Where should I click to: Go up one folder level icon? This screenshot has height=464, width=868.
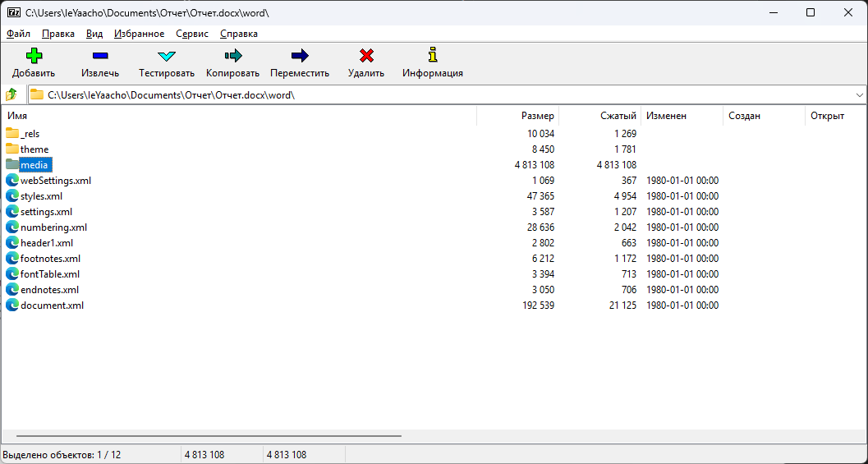point(11,94)
